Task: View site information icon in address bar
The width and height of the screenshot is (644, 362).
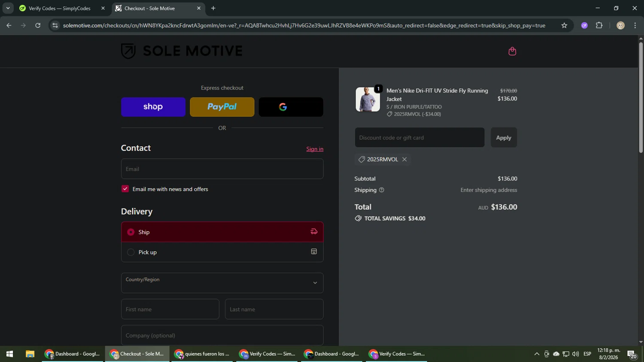Action: (x=55, y=25)
